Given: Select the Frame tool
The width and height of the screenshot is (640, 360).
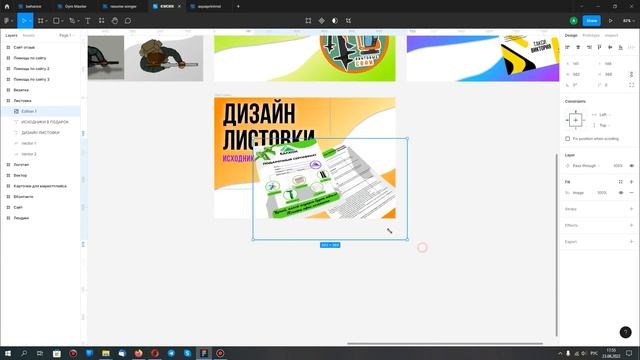Looking at the screenshot, I should tap(40, 20).
